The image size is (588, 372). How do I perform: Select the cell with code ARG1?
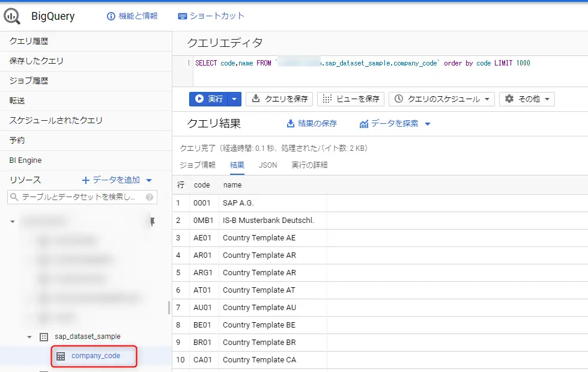click(x=204, y=273)
